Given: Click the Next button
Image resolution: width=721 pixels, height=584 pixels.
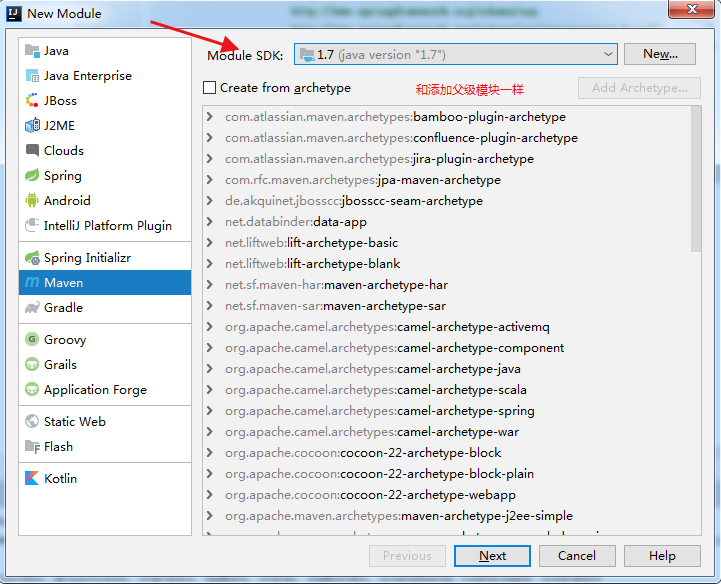Looking at the screenshot, I should (492, 555).
